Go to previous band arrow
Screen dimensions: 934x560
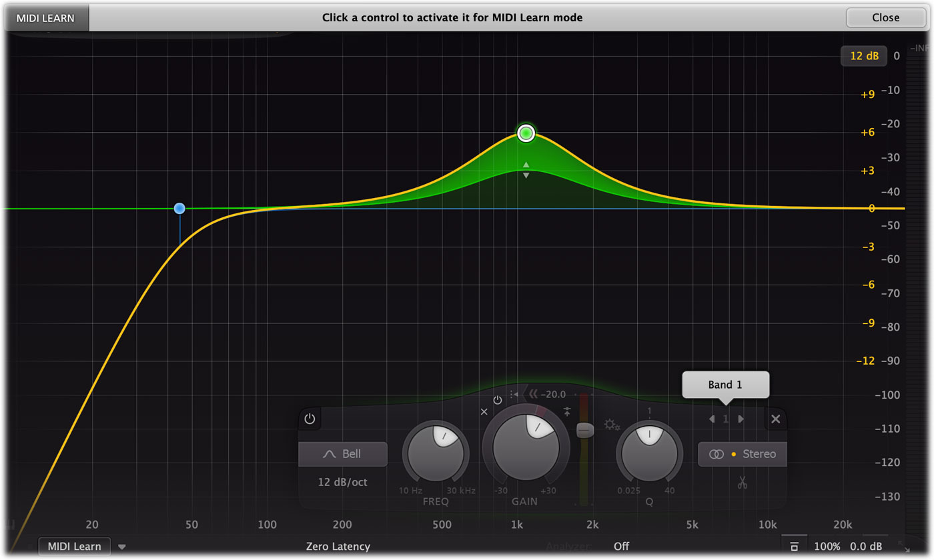click(x=711, y=419)
